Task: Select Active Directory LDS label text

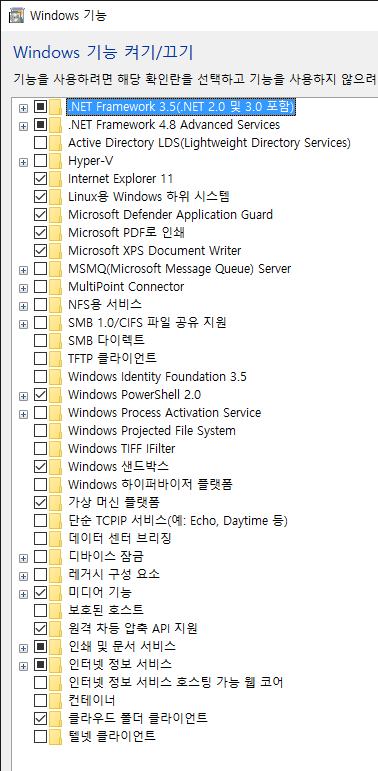Action: point(209,143)
